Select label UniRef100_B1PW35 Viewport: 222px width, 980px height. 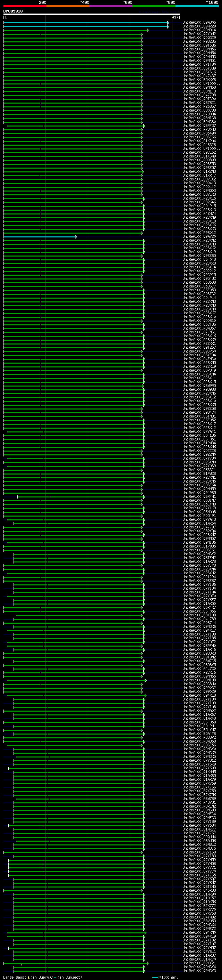(199, 546)
